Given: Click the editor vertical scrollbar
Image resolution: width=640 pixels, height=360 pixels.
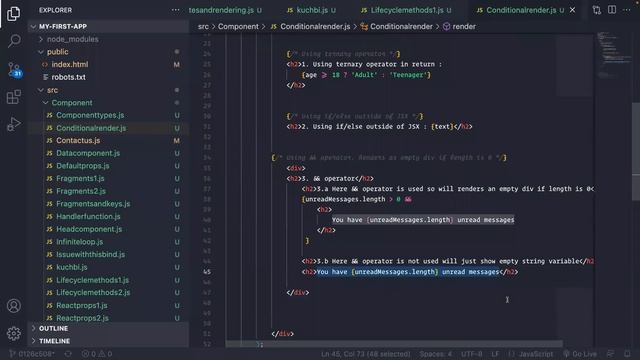Looking at the screenshot, I should [x=636, y=151].
